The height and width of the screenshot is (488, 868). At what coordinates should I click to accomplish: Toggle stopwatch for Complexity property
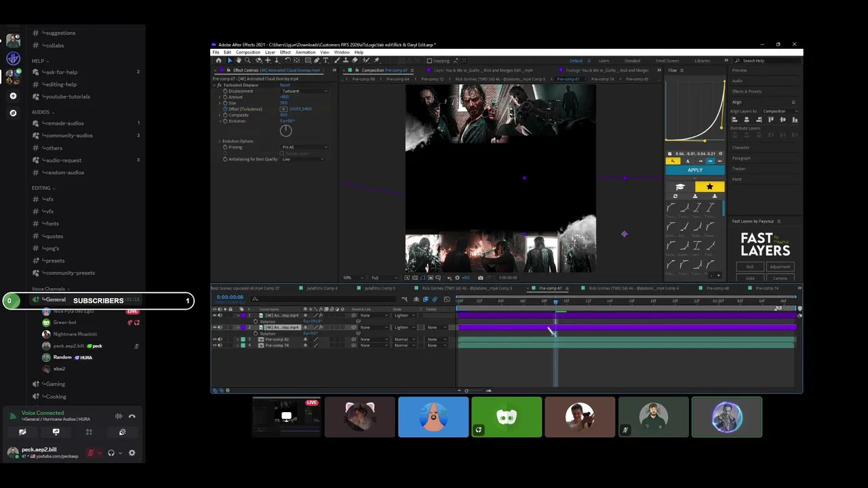click(225, 115)
